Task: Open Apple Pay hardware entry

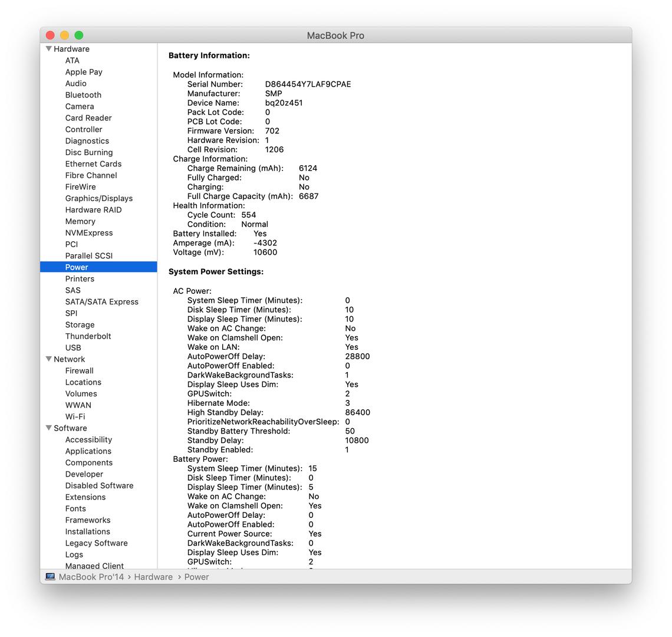Action: [x=84, y=72]
